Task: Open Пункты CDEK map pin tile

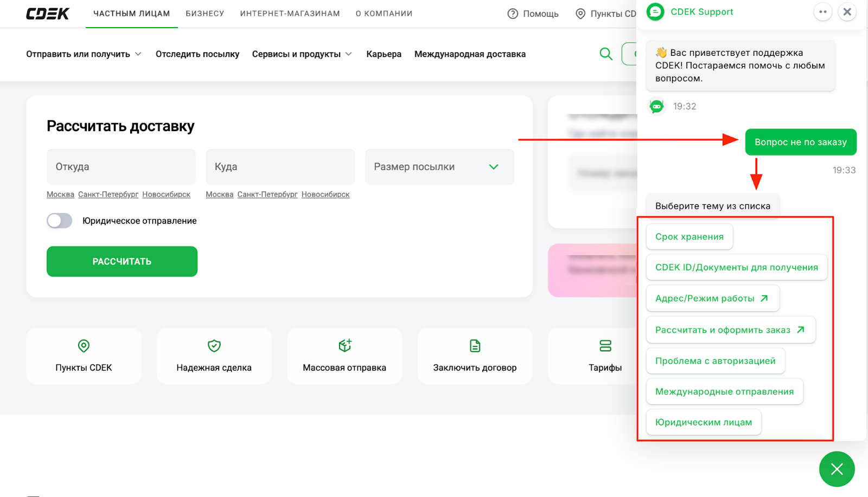Action: (84, 356)
